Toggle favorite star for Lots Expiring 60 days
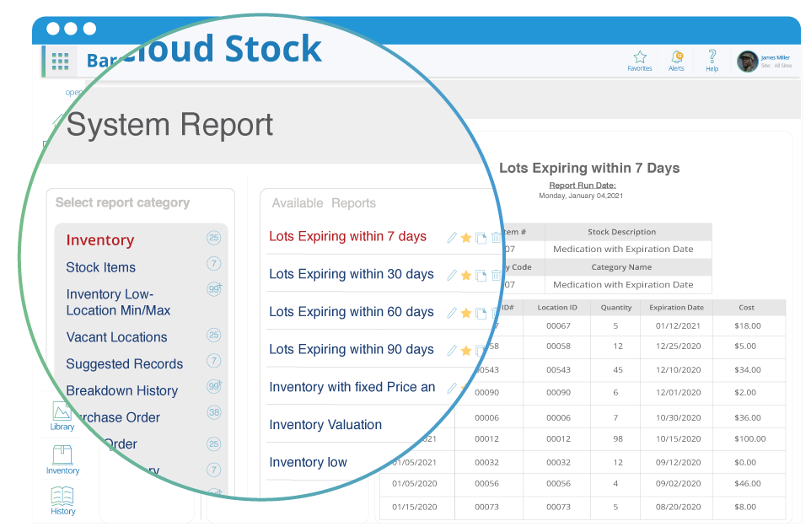This screenshot has width=811, height=532. pyautogui.click(x=466, y=313)
